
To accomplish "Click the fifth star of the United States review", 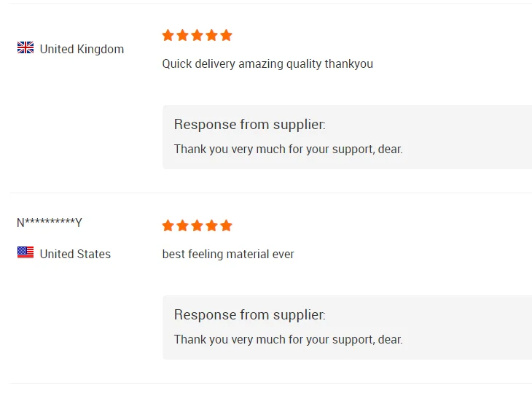I will pos(227,225).
